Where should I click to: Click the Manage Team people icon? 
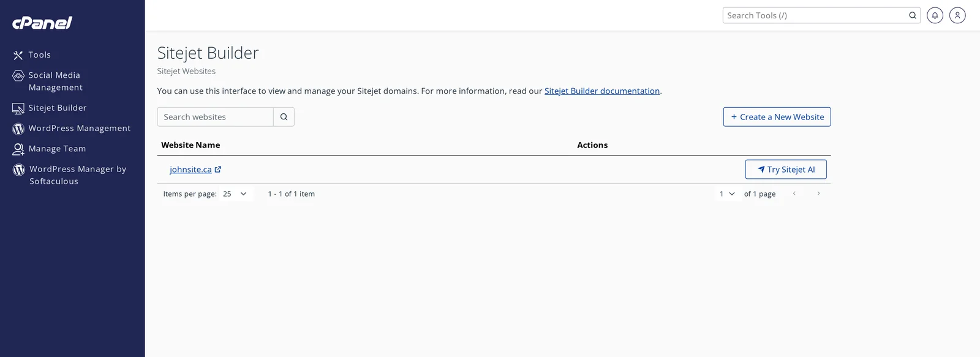pos(18,149)
